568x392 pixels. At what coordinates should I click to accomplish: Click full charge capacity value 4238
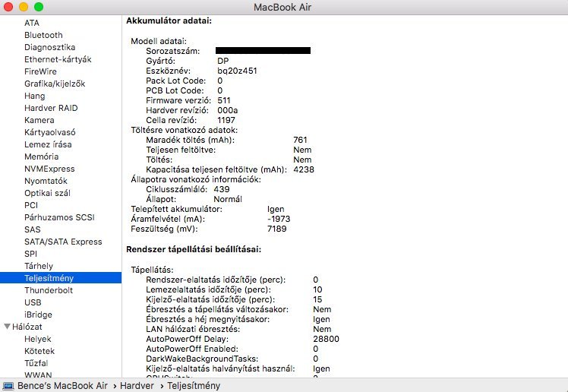(304, 169)
